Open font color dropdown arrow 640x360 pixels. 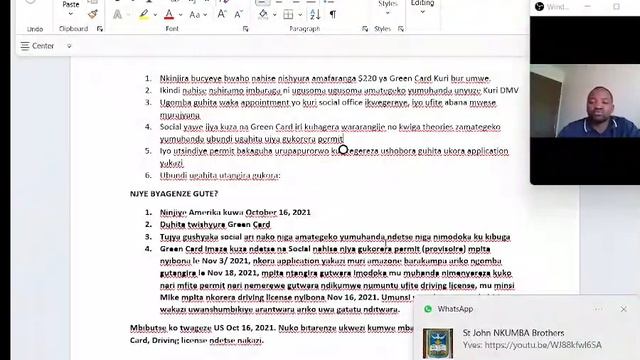180,15
